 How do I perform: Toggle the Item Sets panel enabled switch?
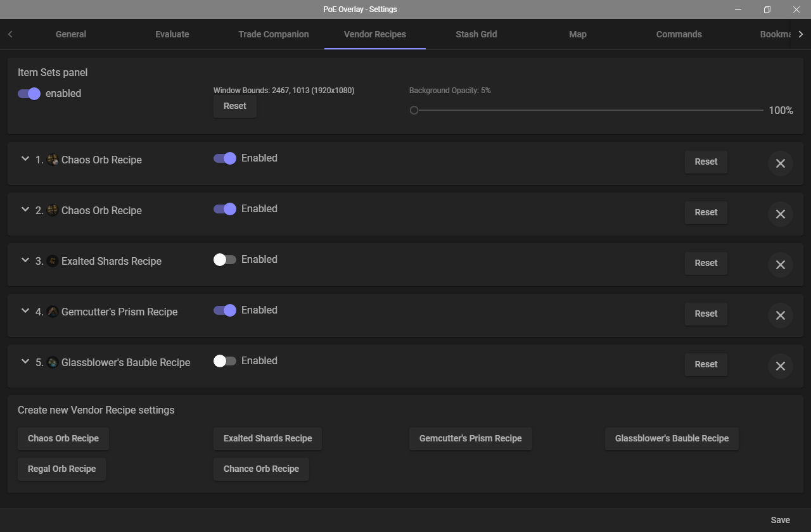click(29, 94)
